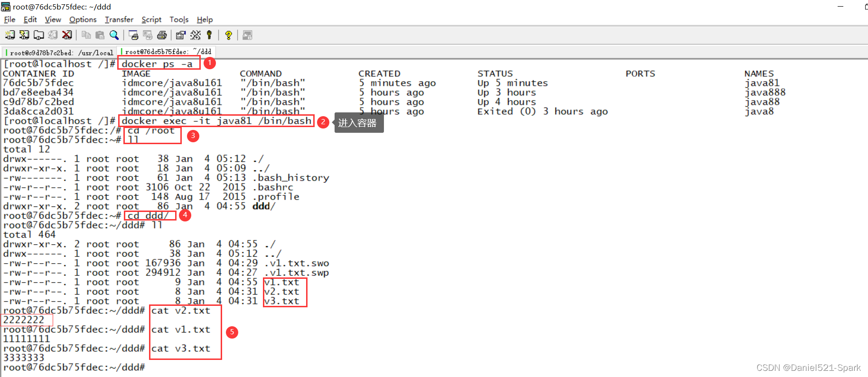868x377 pixels.
Task: Click the .profile file name
Action: click(x=276, y=197)
